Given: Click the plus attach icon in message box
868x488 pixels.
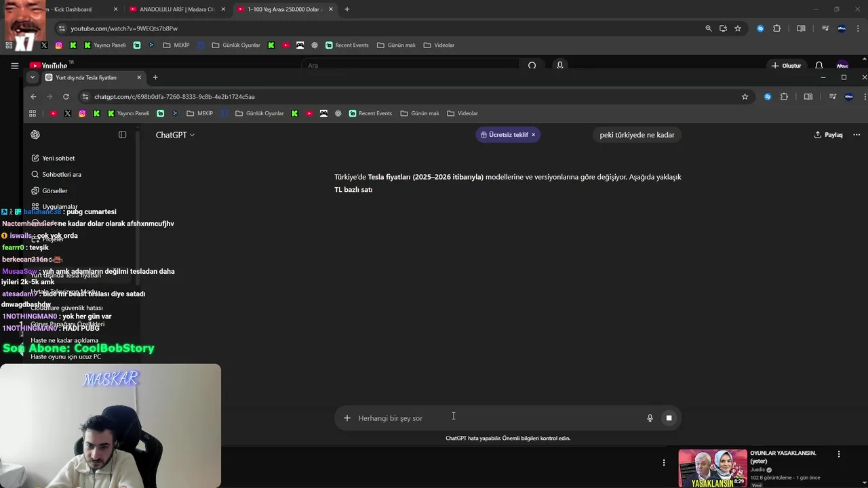Looking at the screenshot, I should coord(347,418).
